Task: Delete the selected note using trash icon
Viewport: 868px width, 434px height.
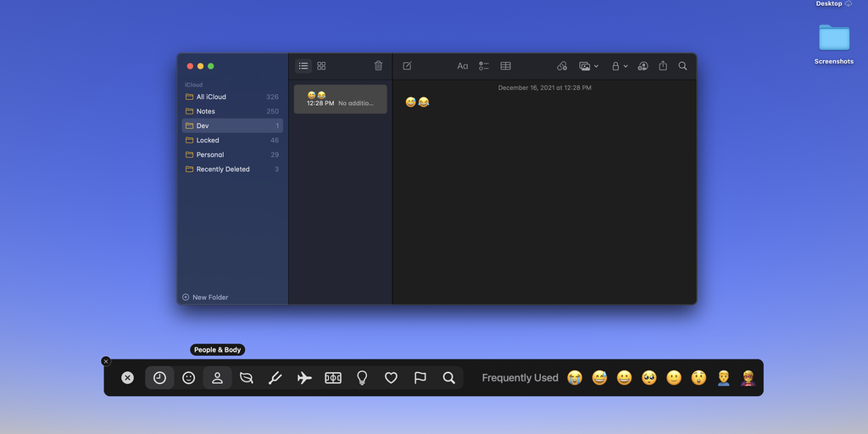Action: click(x=378, y=66)
